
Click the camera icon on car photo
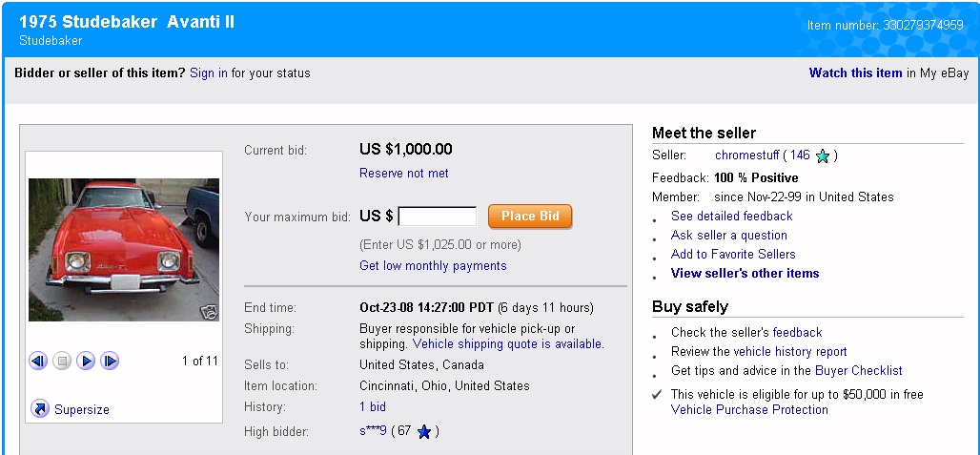(208, 310)
